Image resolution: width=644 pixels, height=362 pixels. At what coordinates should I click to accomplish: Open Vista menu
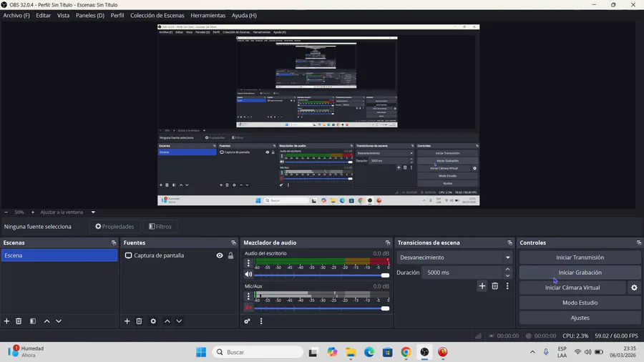[63, 15]
